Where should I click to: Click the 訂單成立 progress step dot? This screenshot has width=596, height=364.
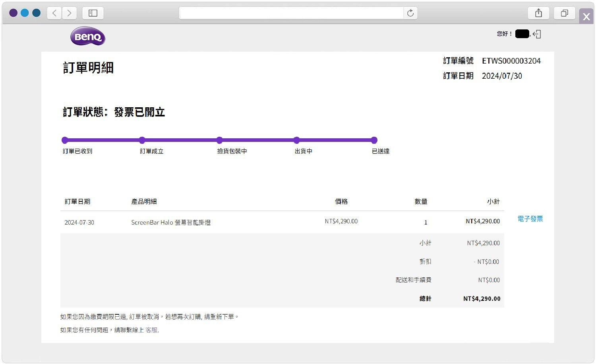[142, 140]
